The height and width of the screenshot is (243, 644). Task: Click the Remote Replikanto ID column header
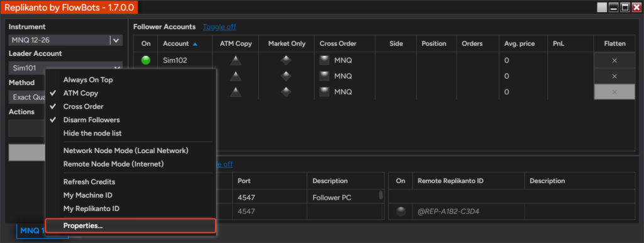[x=469, y=181]
